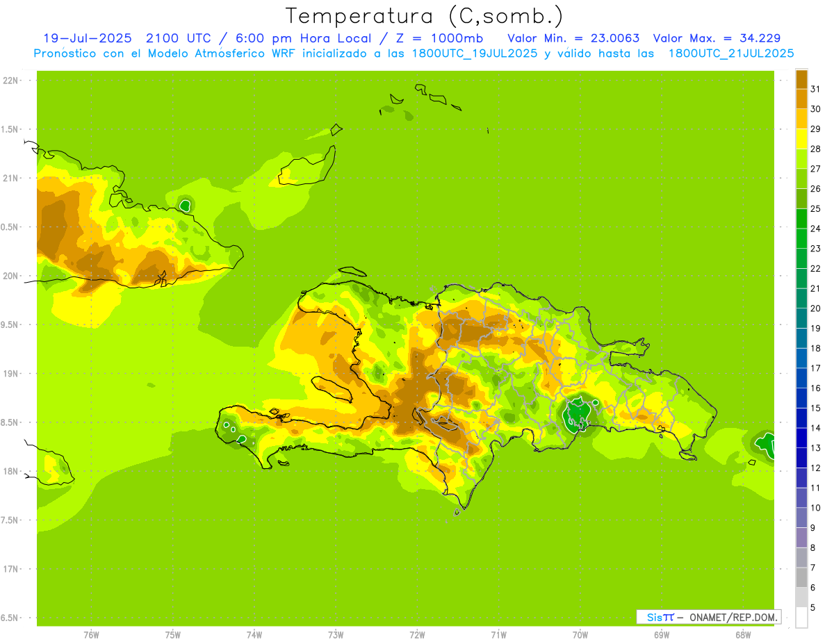Select the "1800UTC_21JUL2025" valid-until time
This screenshot has width=834, height=644.
[x=731, y=53]
